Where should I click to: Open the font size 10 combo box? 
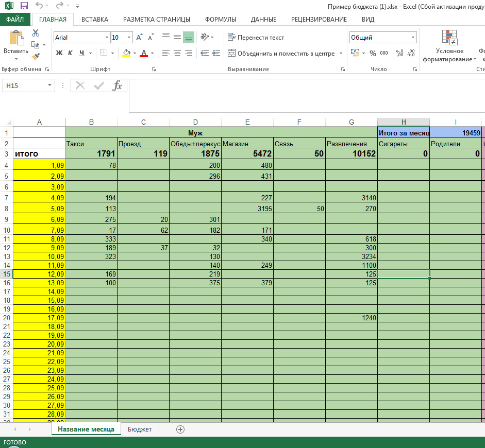click(x=122, y=38)
